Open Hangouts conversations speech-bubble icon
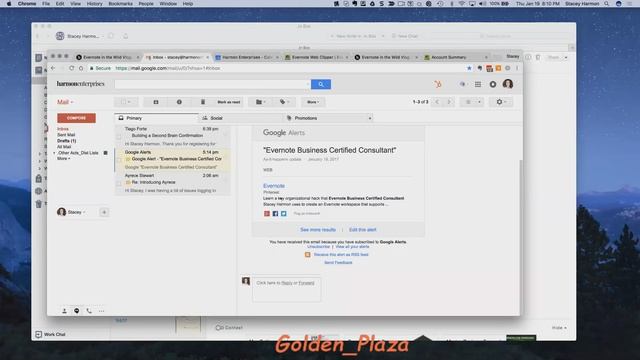Screen dimensions: 640x360 (76, 311)
